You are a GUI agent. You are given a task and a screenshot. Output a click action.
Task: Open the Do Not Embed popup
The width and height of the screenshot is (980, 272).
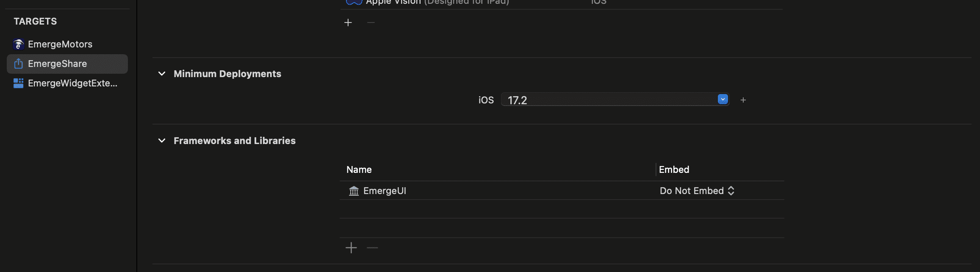tap(697, 191)
